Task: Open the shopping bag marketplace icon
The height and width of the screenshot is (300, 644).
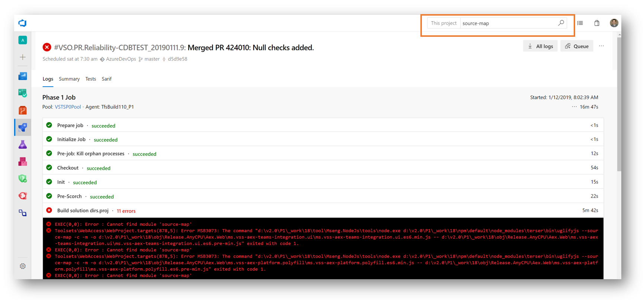Action: pyautogui.click(x=597, y=23)
